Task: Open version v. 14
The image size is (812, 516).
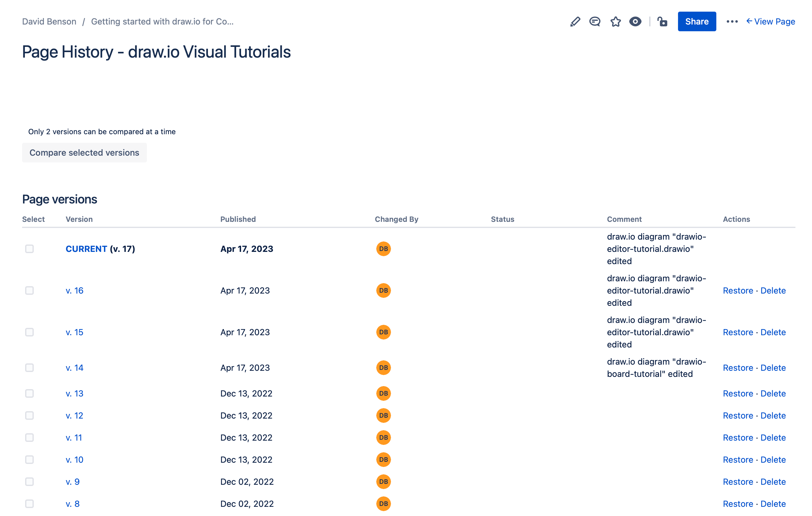Action: (75, 367)
